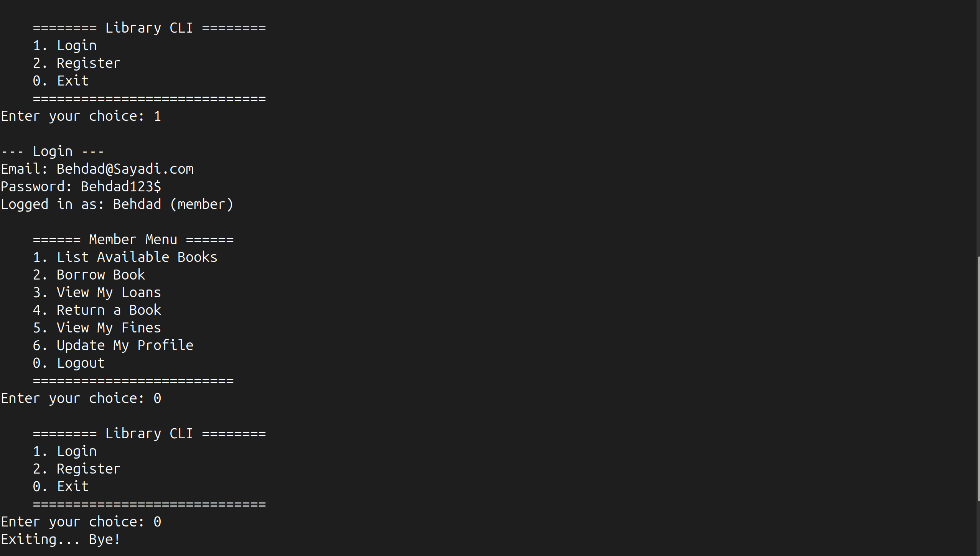980x556 pixels.
Task: Click the 'Logged in as: Behdad (member)' message
Action: click(x=117, y=204)
